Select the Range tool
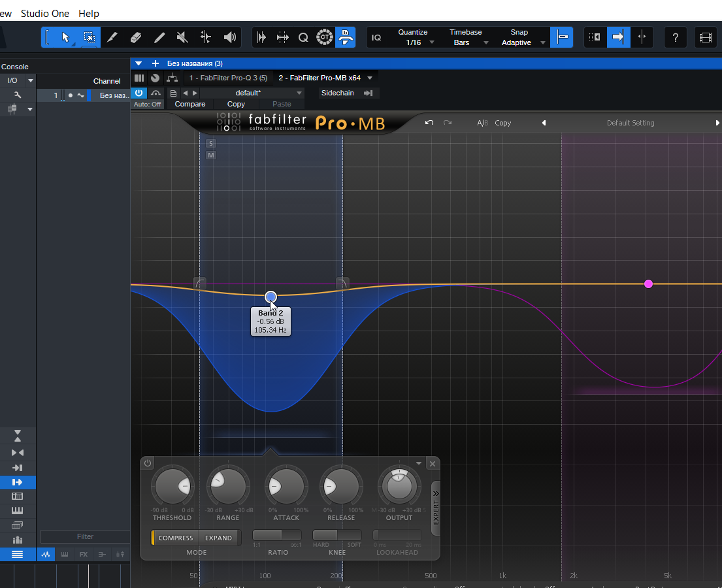The width and height of the screenshot is (722, 588). point(89,37)
